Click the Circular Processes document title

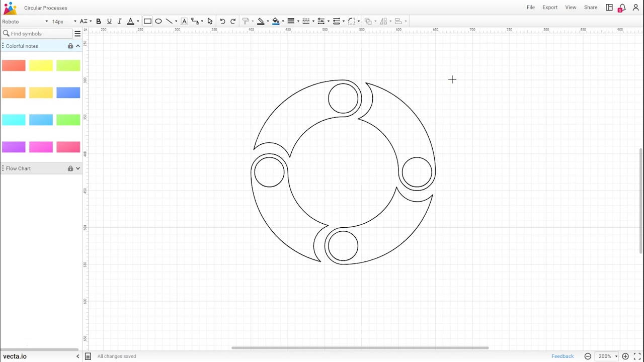[46, 8]
